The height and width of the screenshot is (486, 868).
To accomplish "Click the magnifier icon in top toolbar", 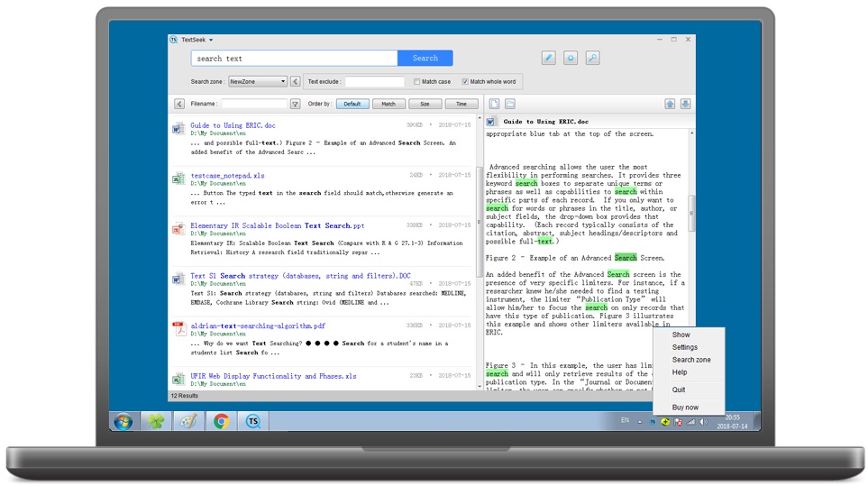I will click(x=593, y=58).
